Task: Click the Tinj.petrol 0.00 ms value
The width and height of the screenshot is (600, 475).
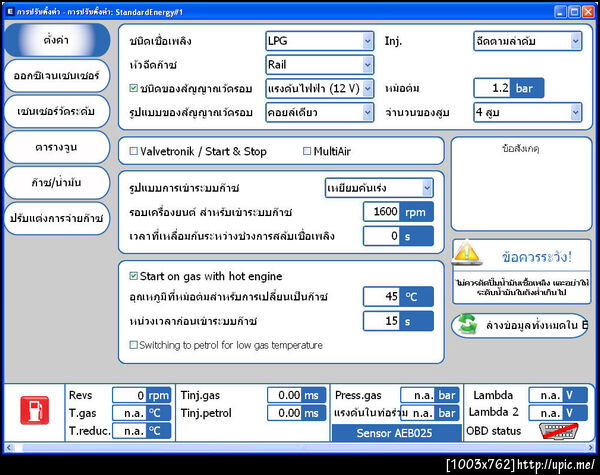Action: click(x=297, y=413)
